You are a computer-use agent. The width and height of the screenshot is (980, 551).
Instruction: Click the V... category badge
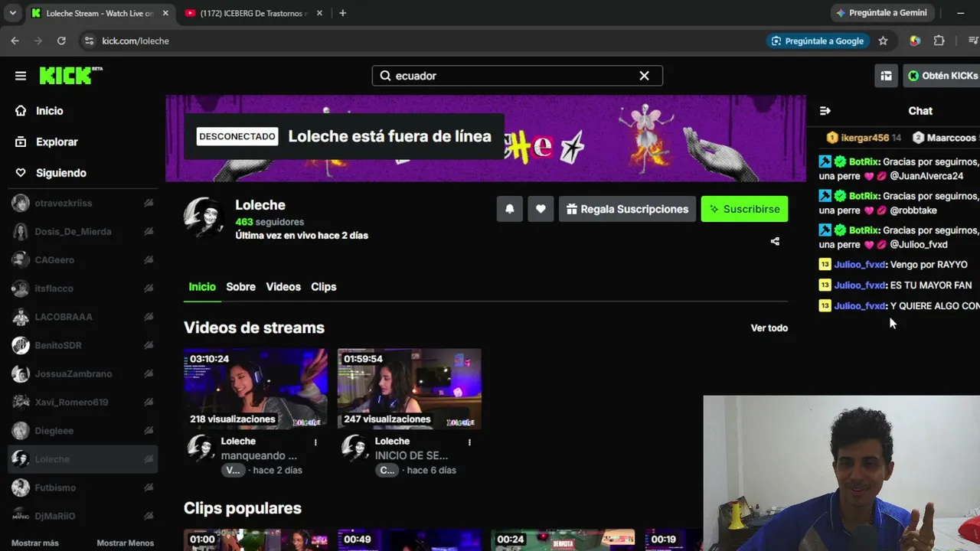point(233,471)
